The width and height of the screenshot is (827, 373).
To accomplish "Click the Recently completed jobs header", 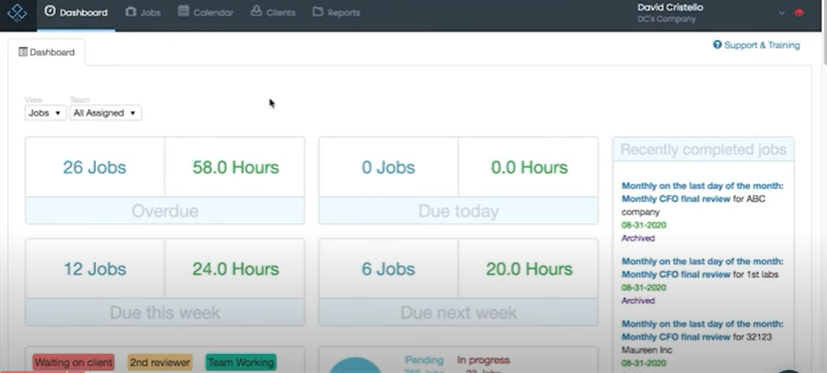I will [x=703, y=149].
